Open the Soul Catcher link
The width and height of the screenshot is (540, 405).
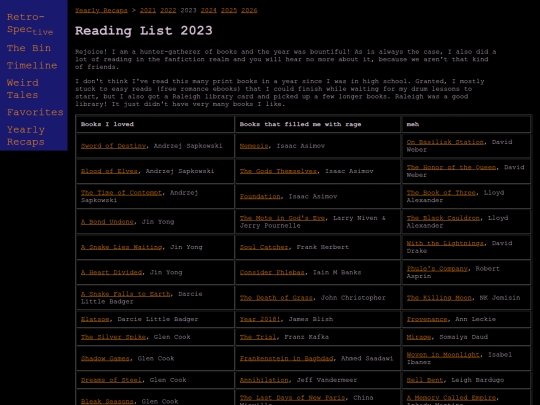264,247
